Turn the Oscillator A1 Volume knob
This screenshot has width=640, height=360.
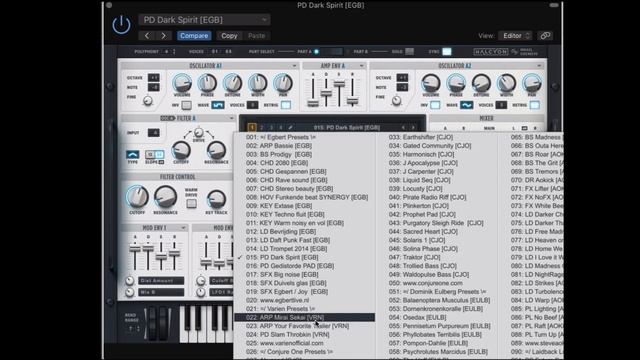(x=182, y=83)
